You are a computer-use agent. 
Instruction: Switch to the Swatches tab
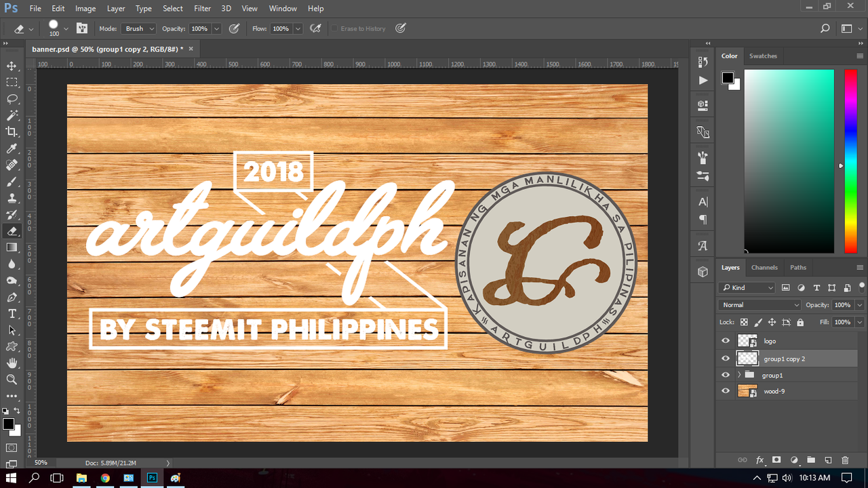point(763,56)
